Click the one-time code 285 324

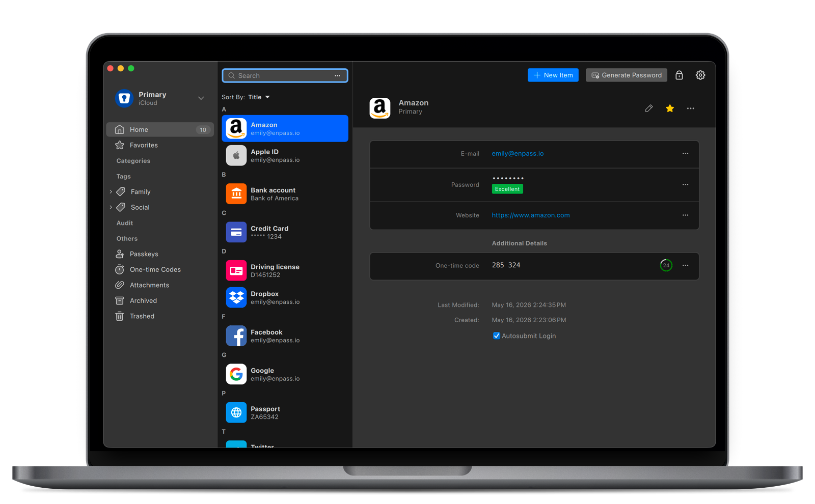click(506, 265)
